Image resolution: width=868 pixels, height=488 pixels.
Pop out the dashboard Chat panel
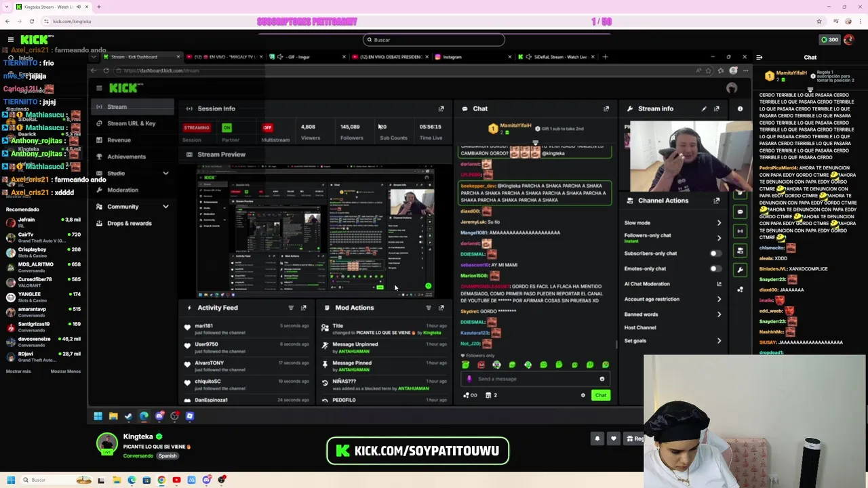[x=606, y=108]
